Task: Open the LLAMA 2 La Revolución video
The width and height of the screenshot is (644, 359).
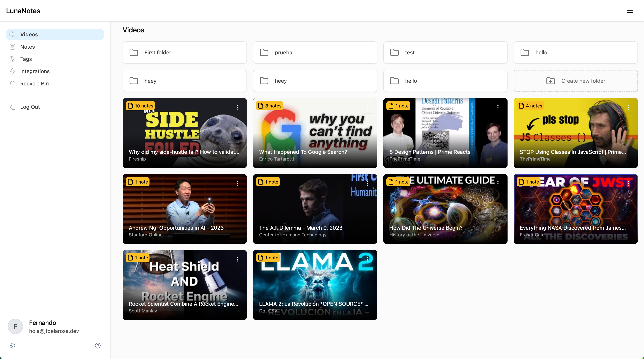Action: tap(315, 285)
